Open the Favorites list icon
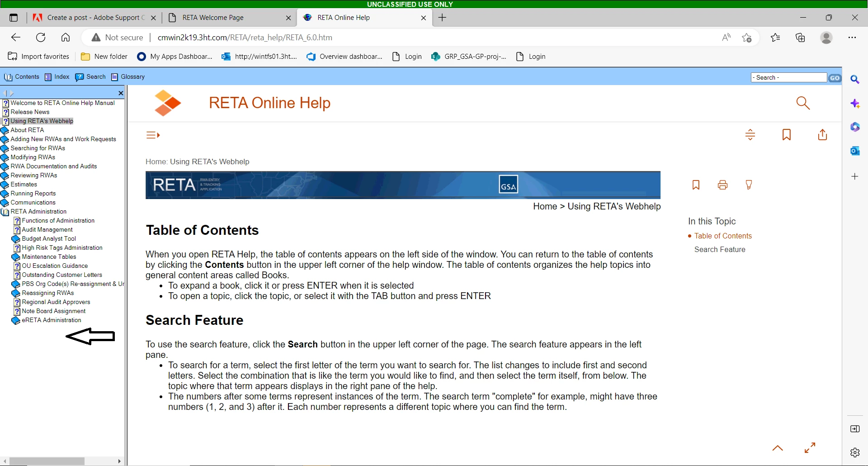The height and width of the screenshot is (466, 868). (x=776, y=38)
